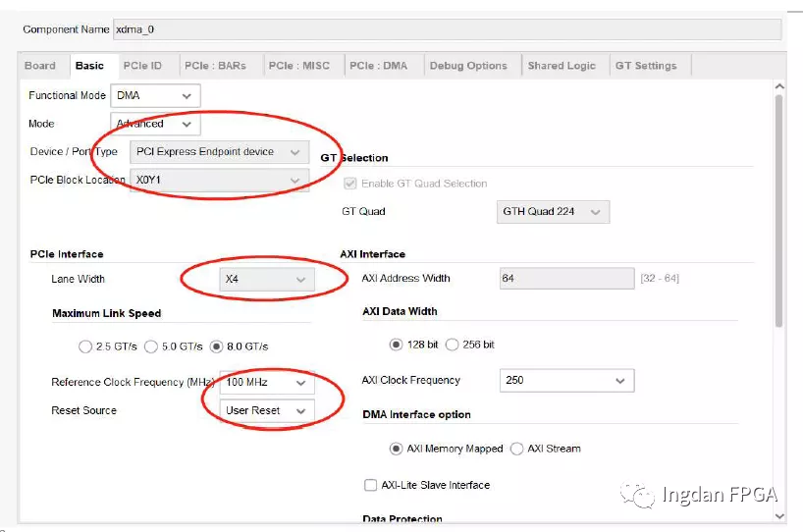Enable AXI-Lite Slave Interface checkbox

pyautogui.click(x=370, y=485)
